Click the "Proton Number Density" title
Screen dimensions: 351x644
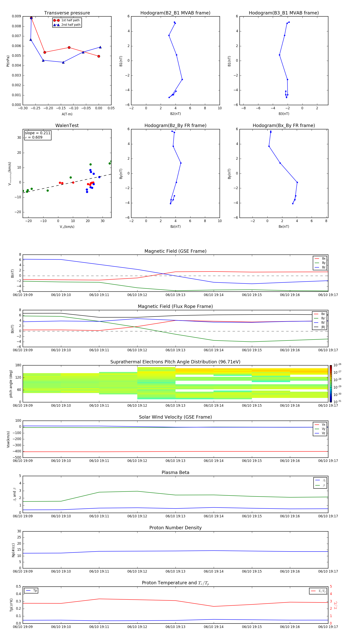tap(175, 528)
